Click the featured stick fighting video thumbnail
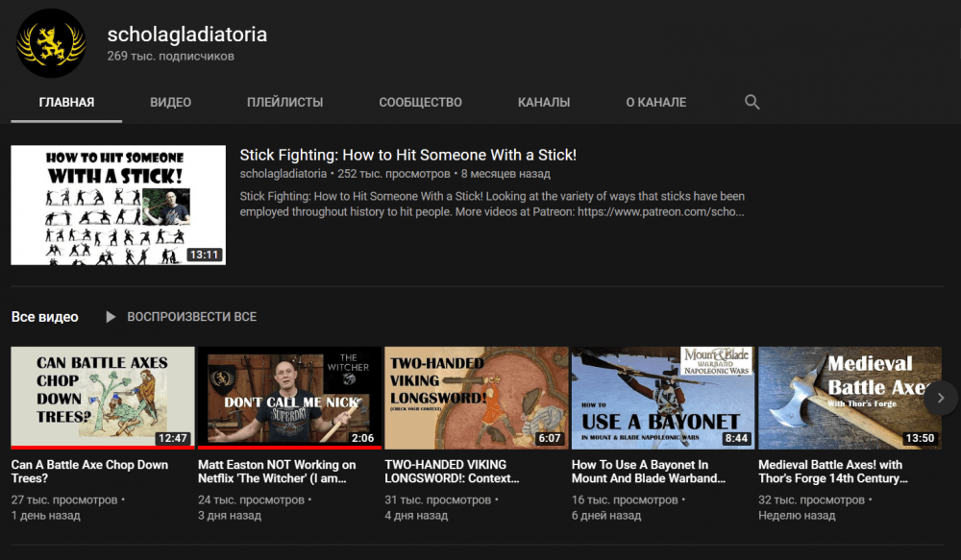This screenshot has width=961, height=560. 118,205
